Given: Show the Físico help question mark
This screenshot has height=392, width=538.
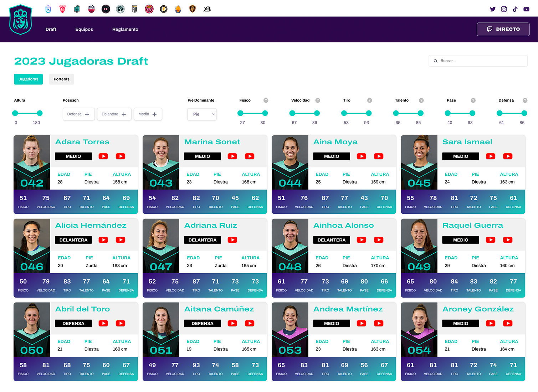Looking at the screenshot, I should 266,100.
